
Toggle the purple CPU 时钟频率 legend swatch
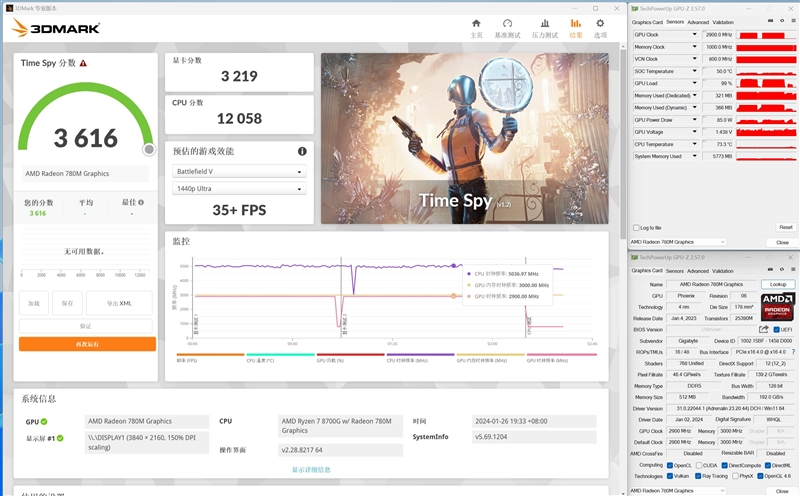pos(420,355)
